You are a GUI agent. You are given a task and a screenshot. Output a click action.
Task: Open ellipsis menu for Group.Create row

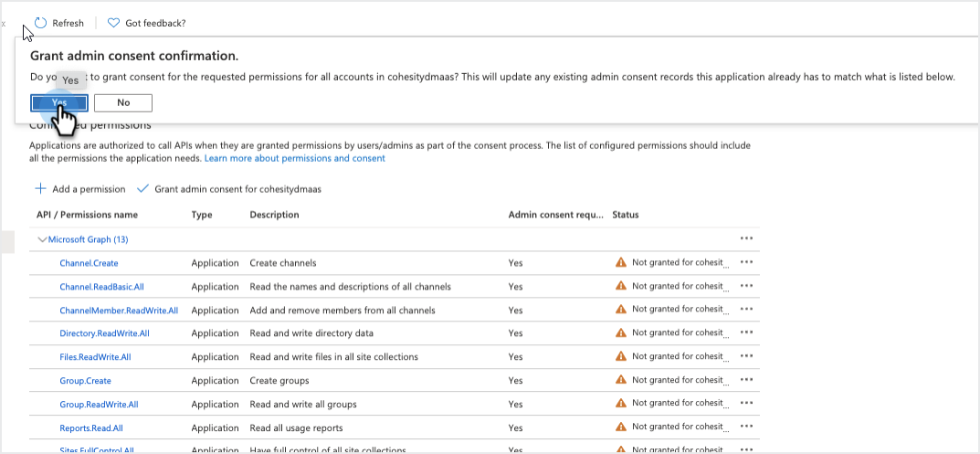click(746, 380)
